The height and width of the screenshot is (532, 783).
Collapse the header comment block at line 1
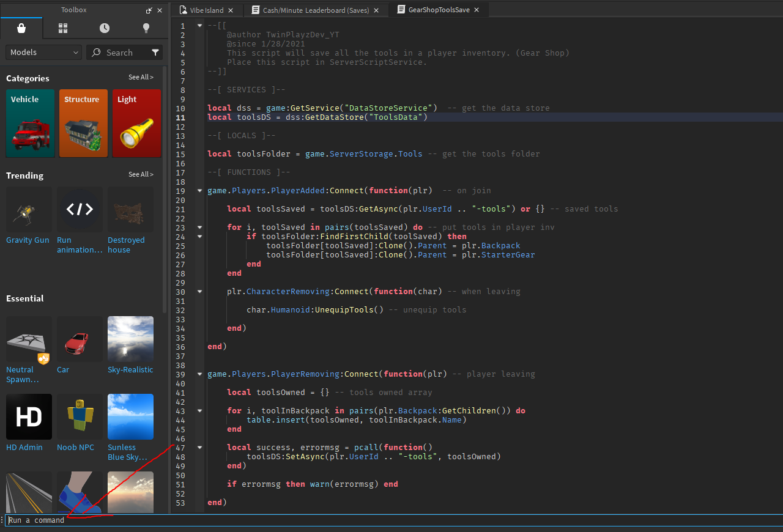(200, 26)
